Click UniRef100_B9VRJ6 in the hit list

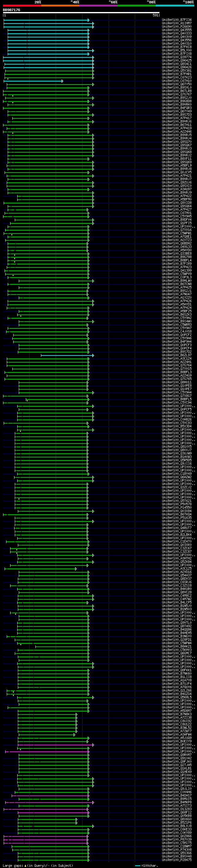(x=177, y=121)
